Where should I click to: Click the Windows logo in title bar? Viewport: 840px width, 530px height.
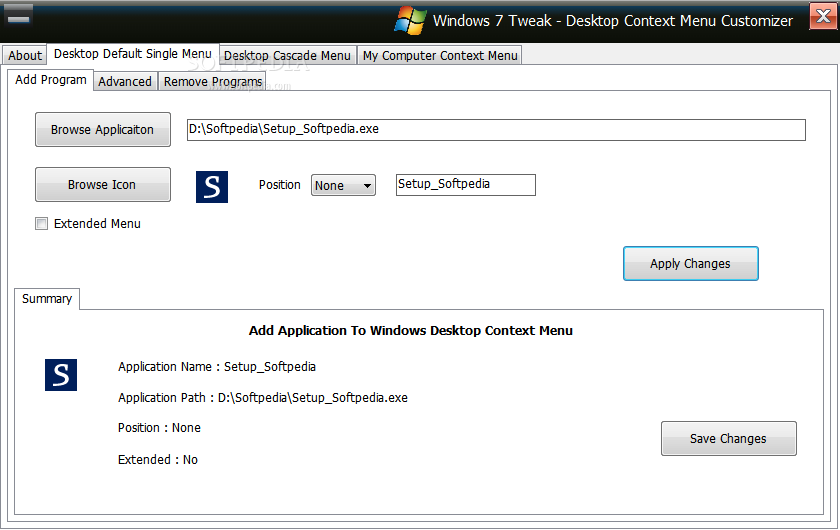click(x=410, y=21)
